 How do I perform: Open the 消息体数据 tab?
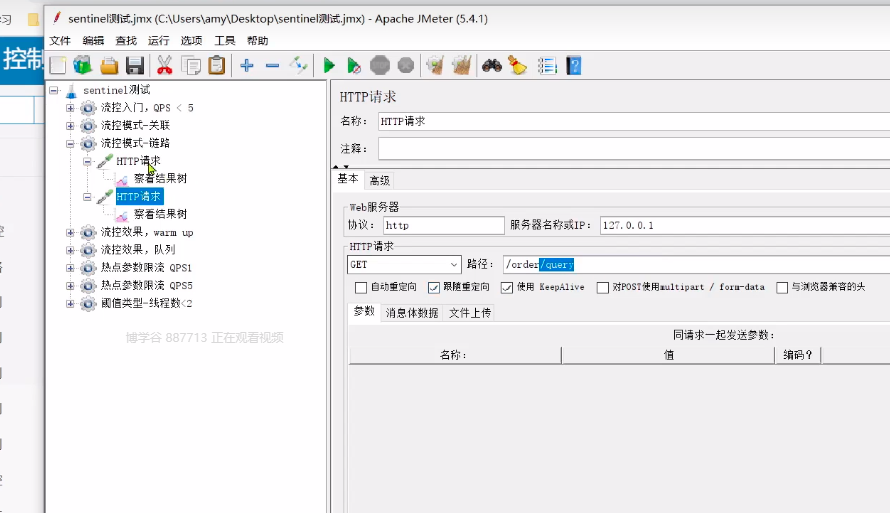(412, 313)
